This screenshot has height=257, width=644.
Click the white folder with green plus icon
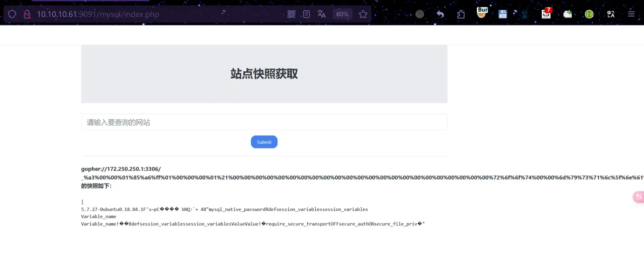tap(568, 14)
